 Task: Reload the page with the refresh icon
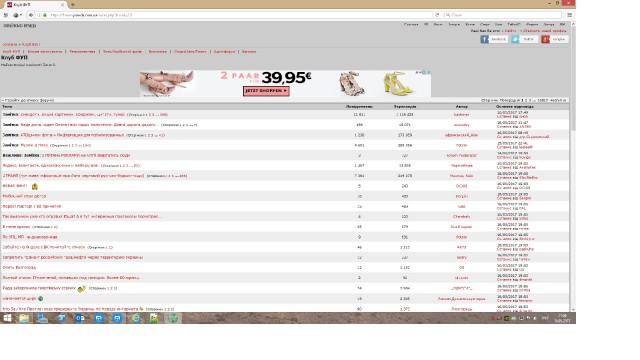coord(437,15)
